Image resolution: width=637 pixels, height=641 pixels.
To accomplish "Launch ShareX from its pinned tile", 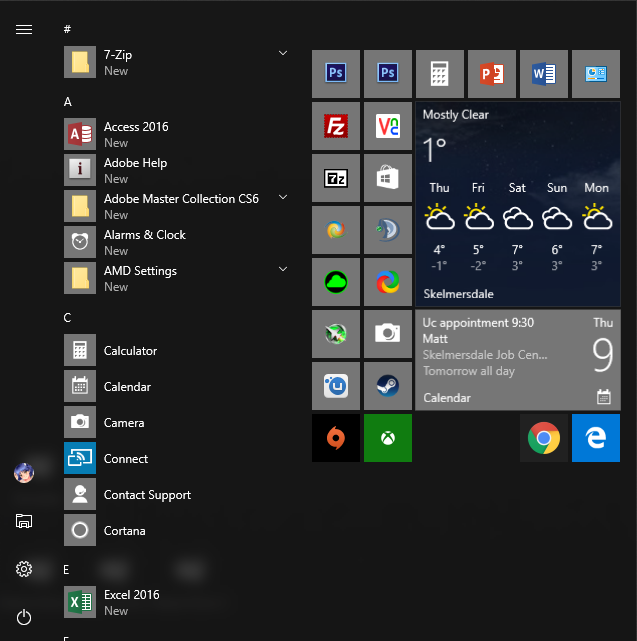I will click(x=388, y=282).
